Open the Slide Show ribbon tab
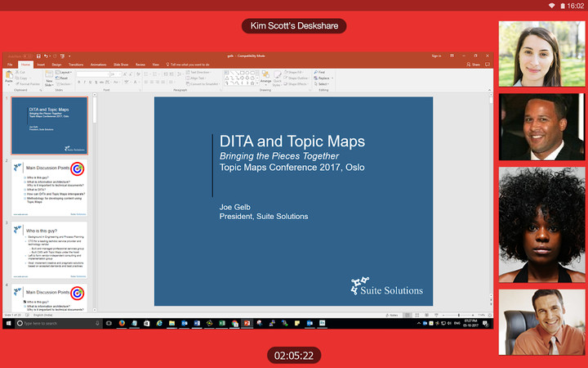This screenshot has height=368, width=588. pos(120,64)
